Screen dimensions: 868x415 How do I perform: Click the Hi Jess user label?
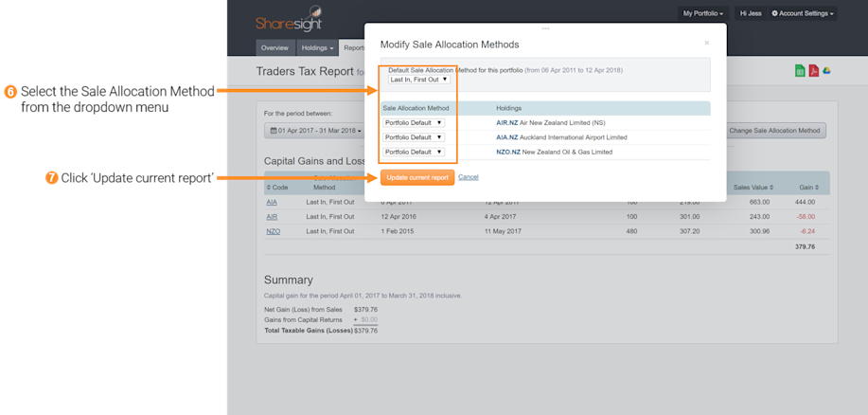(751, 13)
